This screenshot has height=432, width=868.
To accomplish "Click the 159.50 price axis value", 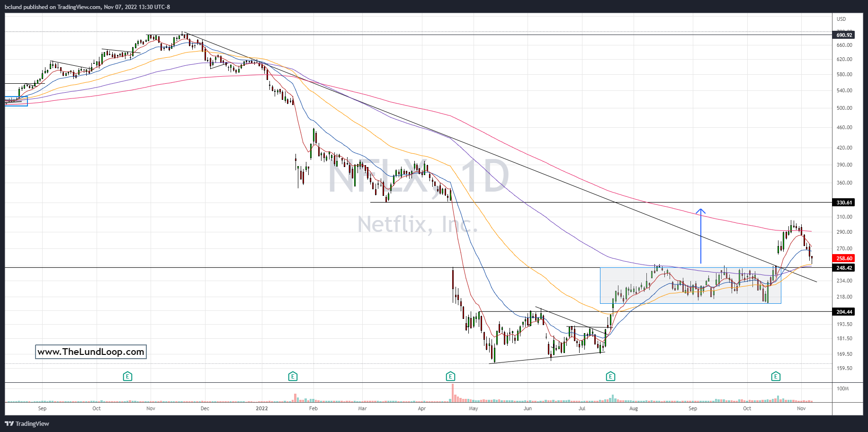I will point(844,368).
